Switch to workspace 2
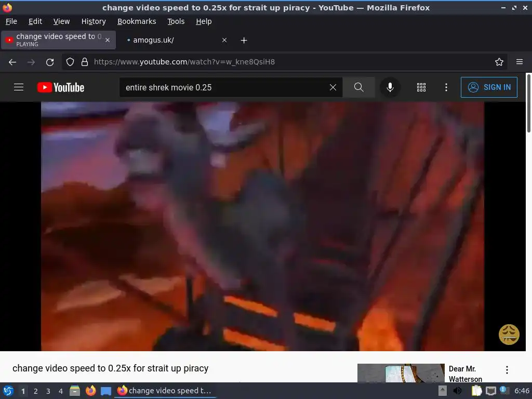The width and height of the screenshot is (532, 399). click(x=36, y=391)
